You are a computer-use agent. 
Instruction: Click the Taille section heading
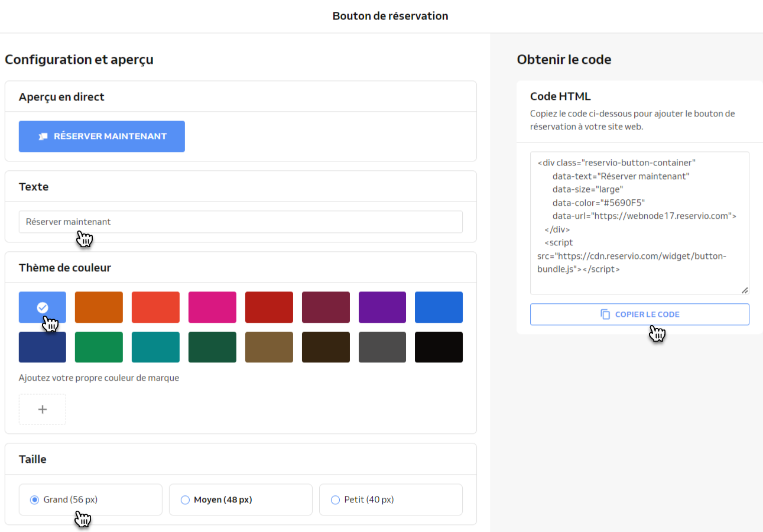click(x=33, y=459)
